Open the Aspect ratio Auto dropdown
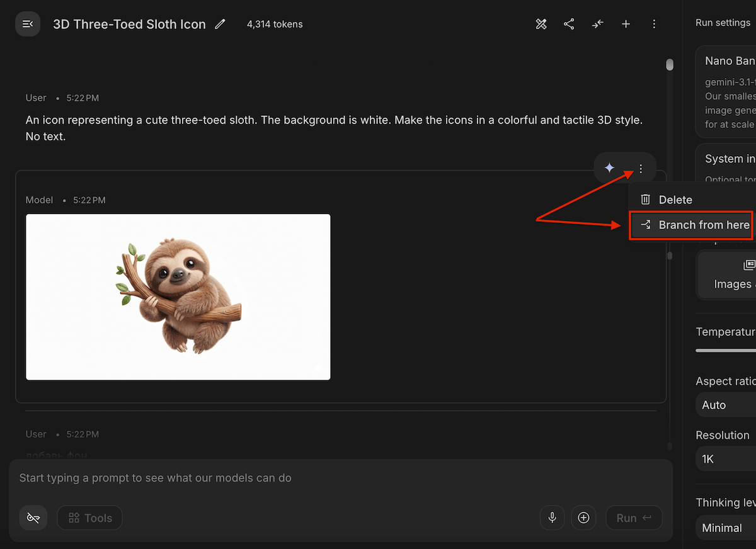 tap(726, 405)
